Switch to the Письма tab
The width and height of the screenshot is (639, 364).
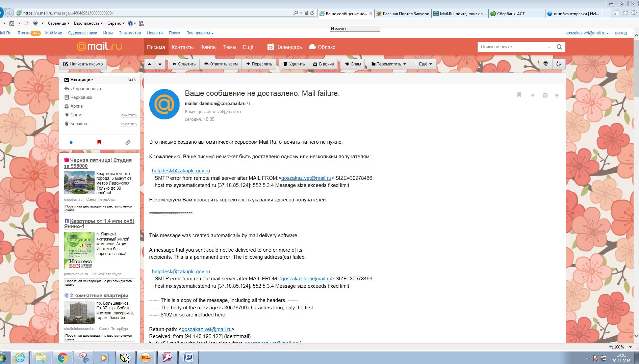click(156, 47)
